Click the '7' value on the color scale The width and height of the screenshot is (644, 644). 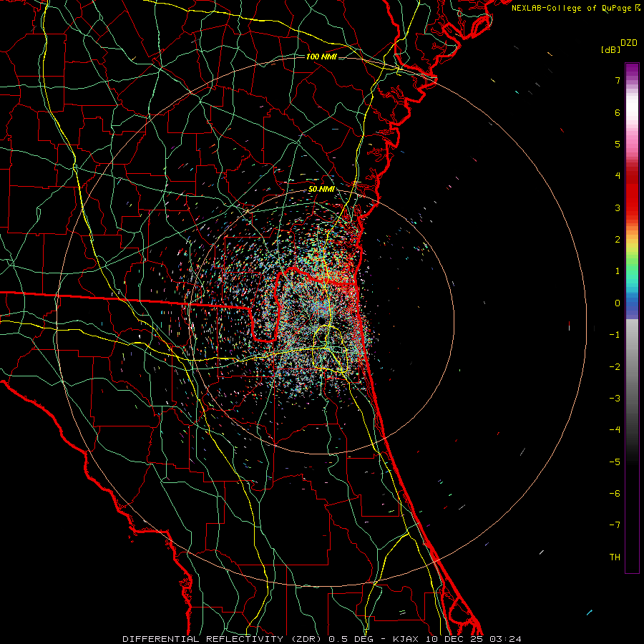[618, 80]
